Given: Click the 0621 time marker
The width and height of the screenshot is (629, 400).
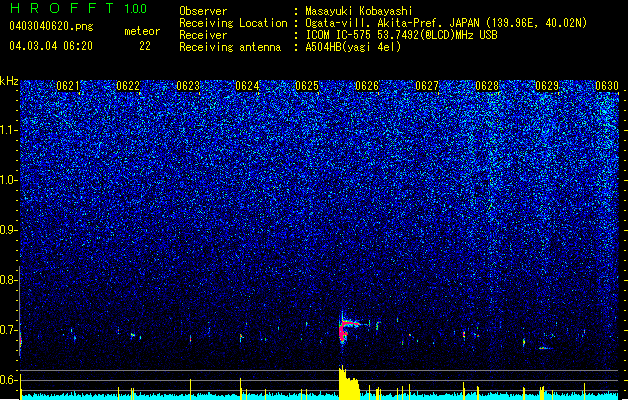Looking at the screenshot, I should click(x=68, y=86).
